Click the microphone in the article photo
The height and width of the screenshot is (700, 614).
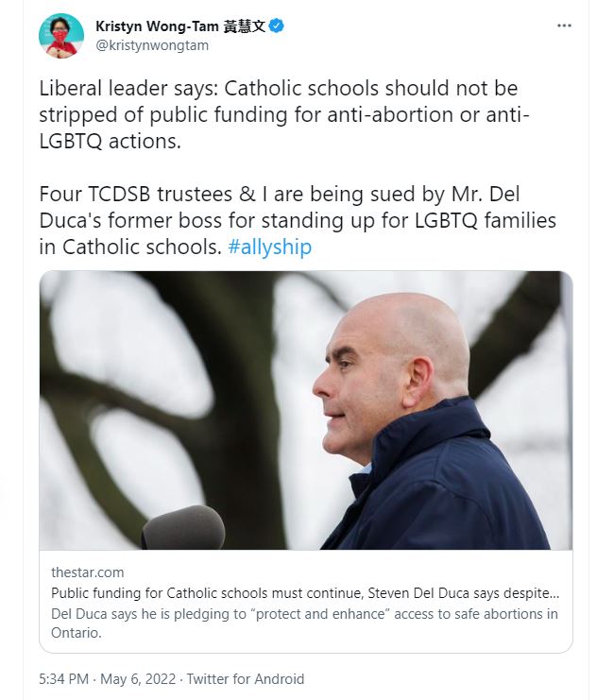[183, 527]
